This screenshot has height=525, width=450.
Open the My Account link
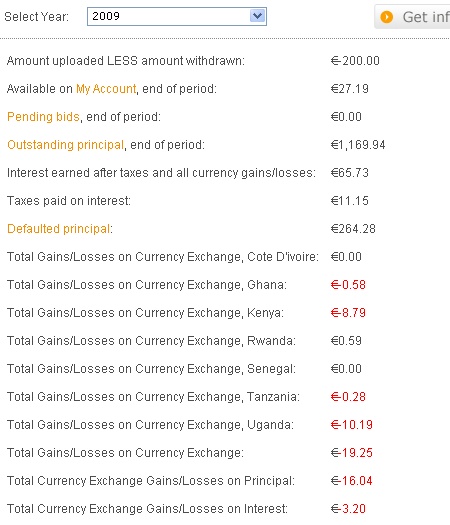click(x=106, y=89)
